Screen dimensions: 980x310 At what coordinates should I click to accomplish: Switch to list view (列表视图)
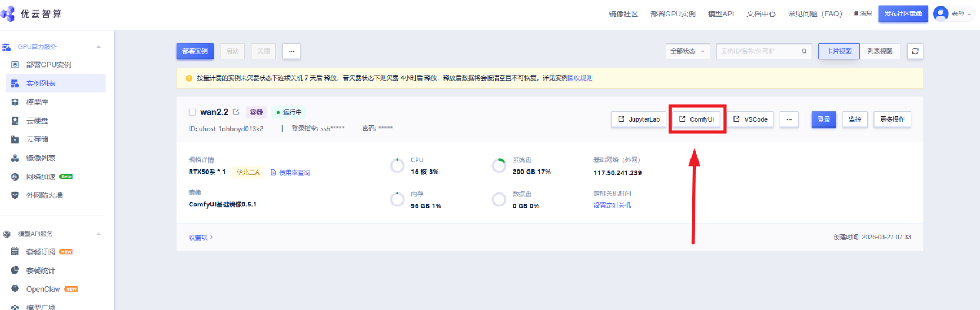pos(880,51)
